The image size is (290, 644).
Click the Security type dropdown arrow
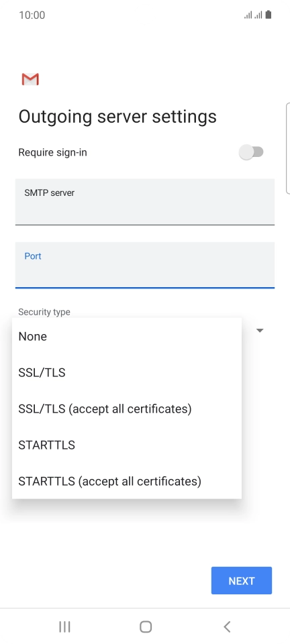[260, 330]
